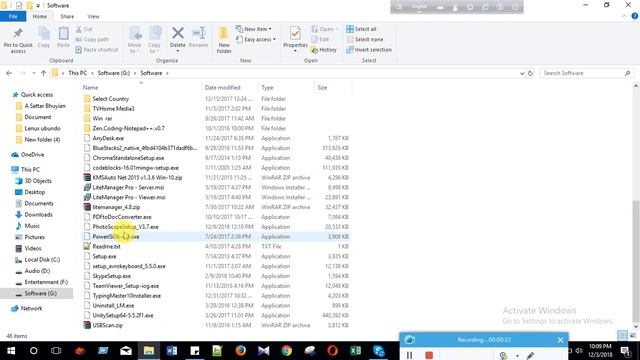
Task: Stop the screen recording
Action: (x=429, y=355)
